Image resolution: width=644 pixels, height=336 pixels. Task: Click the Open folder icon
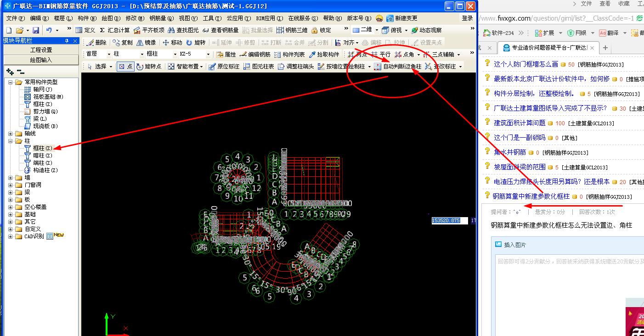click(x=19, y=30)
